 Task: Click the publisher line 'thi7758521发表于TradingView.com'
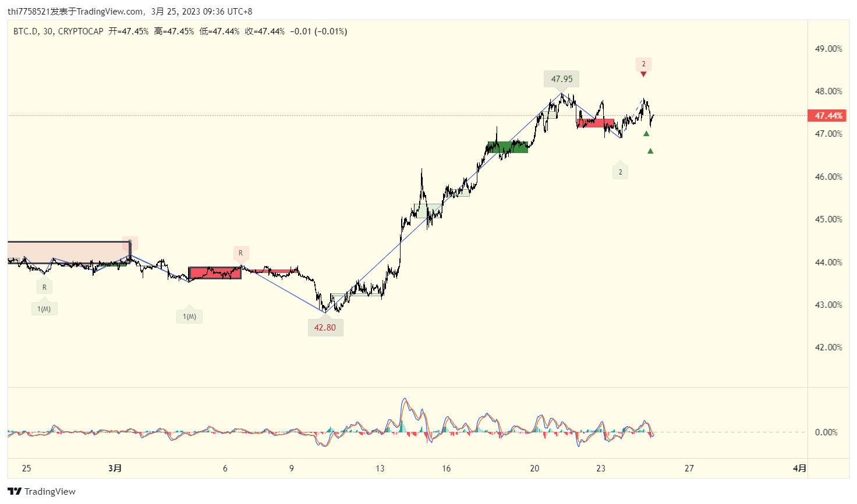pyautogui.click(x=76, y=12)
